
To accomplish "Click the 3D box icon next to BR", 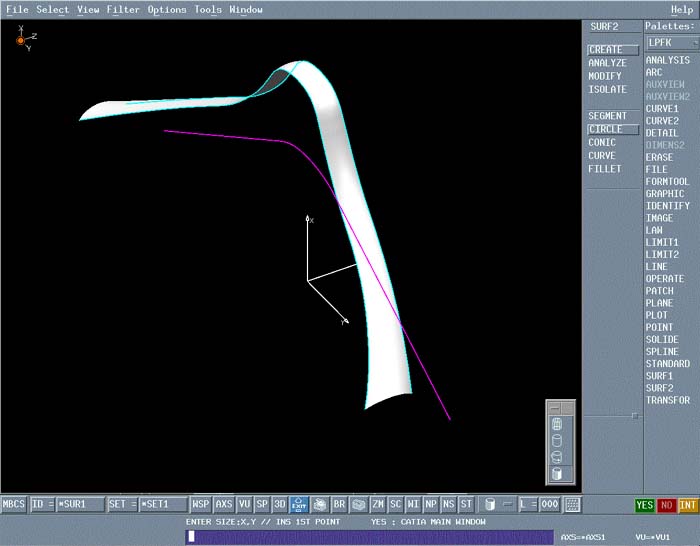I will [359, 505].
